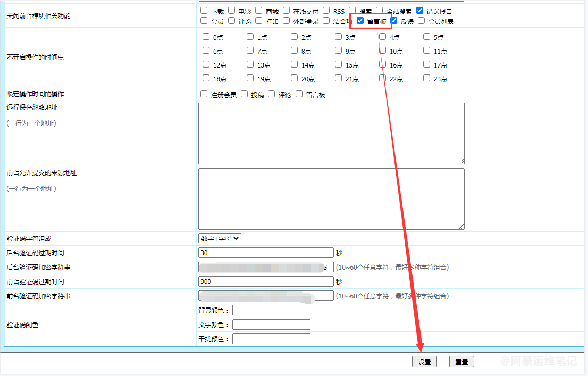Image resolution: width=588 pixels, height=376 pixels.
Task: Tick 评论 in the 关闭前台模块 row
Action: [x=232, y=21]
